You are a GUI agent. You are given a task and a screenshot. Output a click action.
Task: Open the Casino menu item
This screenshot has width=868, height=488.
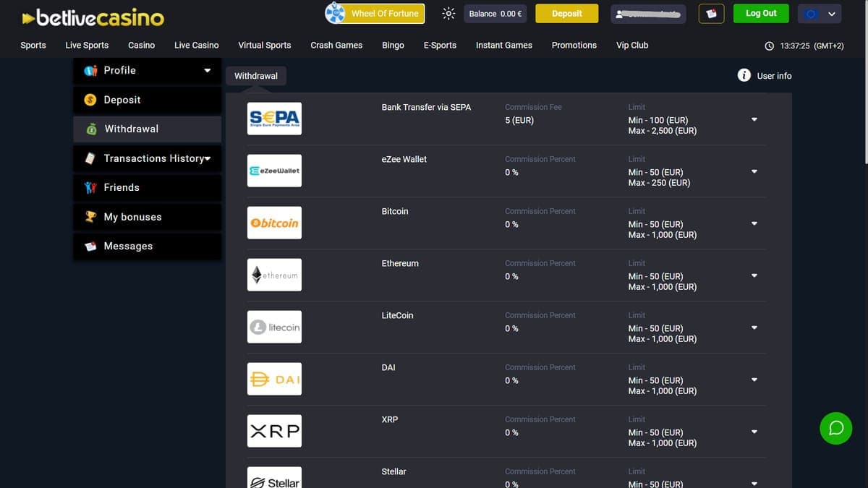[x=141, y=45]
